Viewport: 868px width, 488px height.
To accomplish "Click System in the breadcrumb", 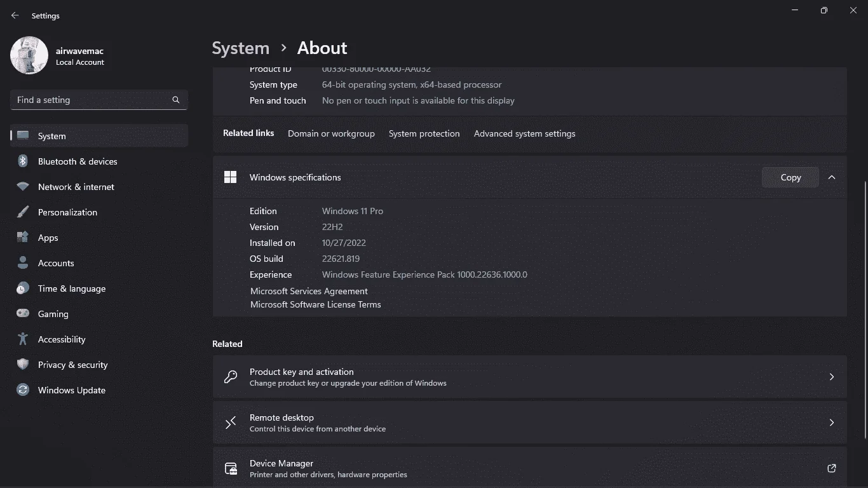I will point(241,48).
